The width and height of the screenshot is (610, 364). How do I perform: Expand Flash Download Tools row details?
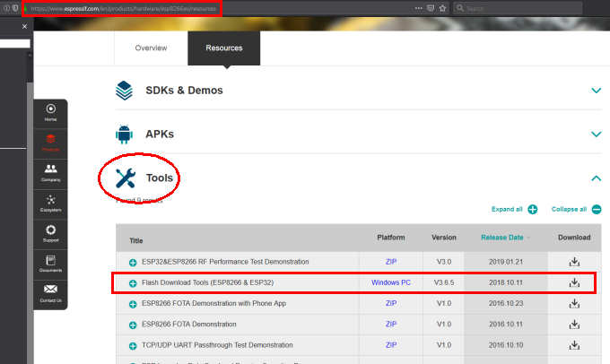[x=133, y=283]
